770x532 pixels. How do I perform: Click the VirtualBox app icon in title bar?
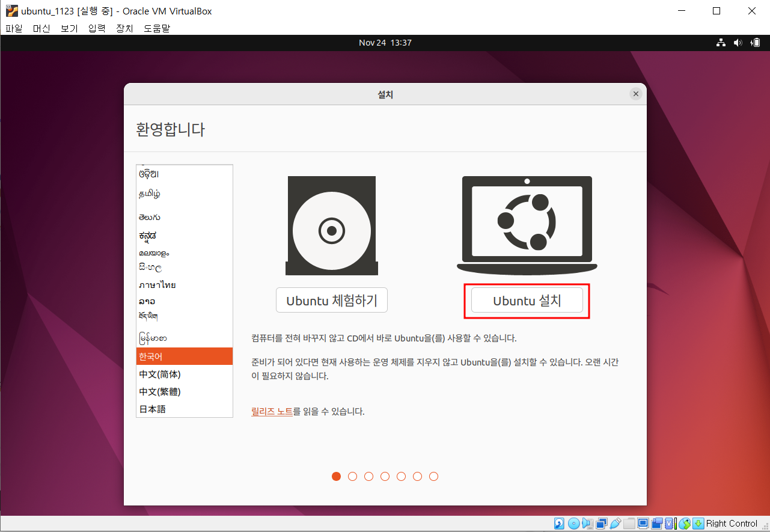tap(11, 11)
